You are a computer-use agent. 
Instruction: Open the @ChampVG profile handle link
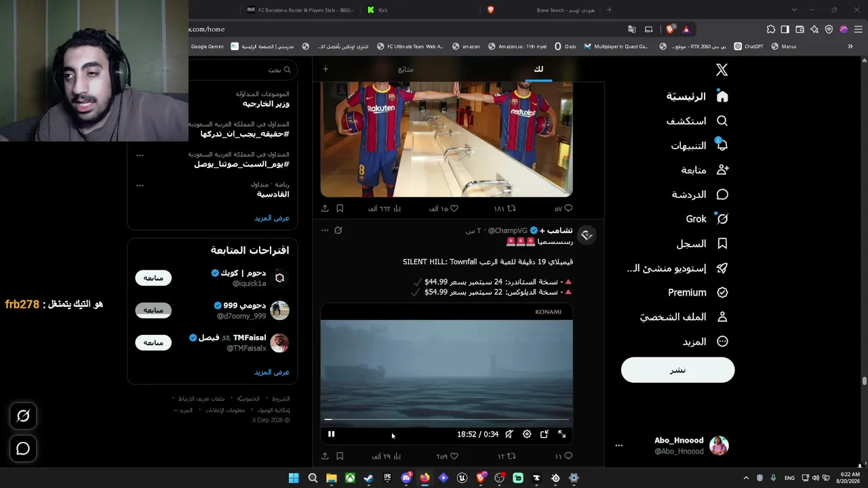point(508,230)
